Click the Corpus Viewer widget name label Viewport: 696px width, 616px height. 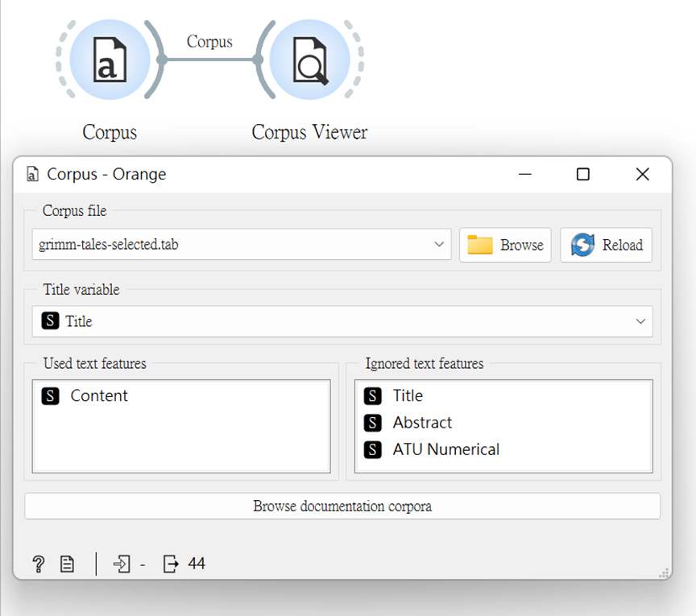tap(310, 132)
